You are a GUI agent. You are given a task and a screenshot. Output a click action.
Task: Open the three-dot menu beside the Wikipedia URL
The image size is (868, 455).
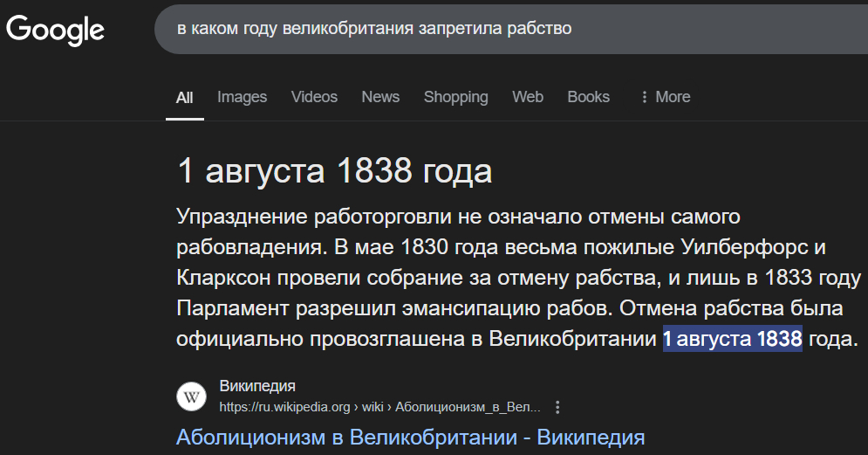pos(557,407)
